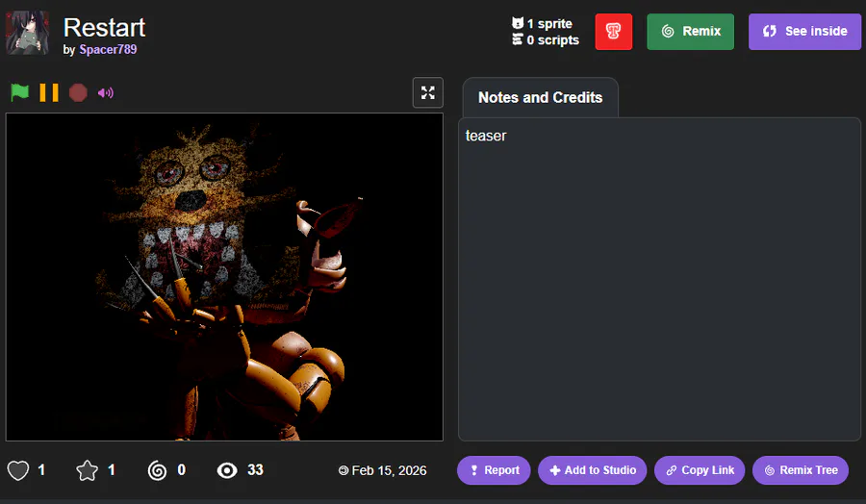866x504 pixels.
Task: Click the 'teaser' notes text
Action: (486, 136)
